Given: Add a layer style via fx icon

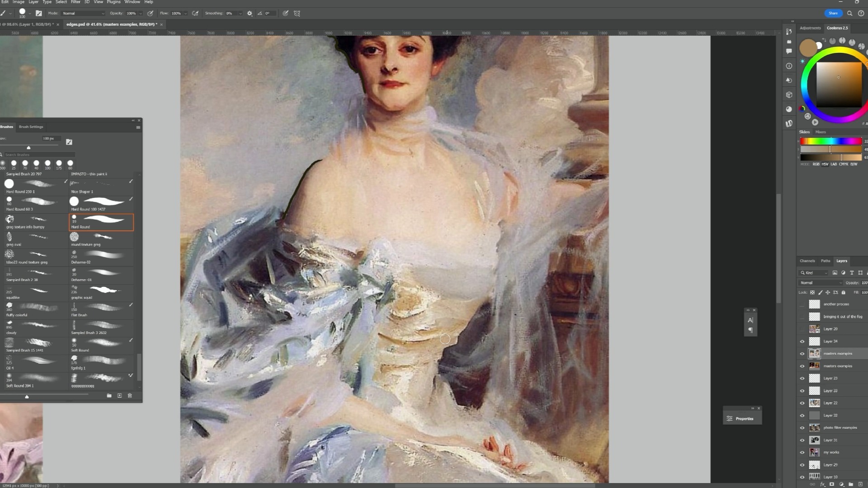Looking at the screenshot, I should point(822,484).
